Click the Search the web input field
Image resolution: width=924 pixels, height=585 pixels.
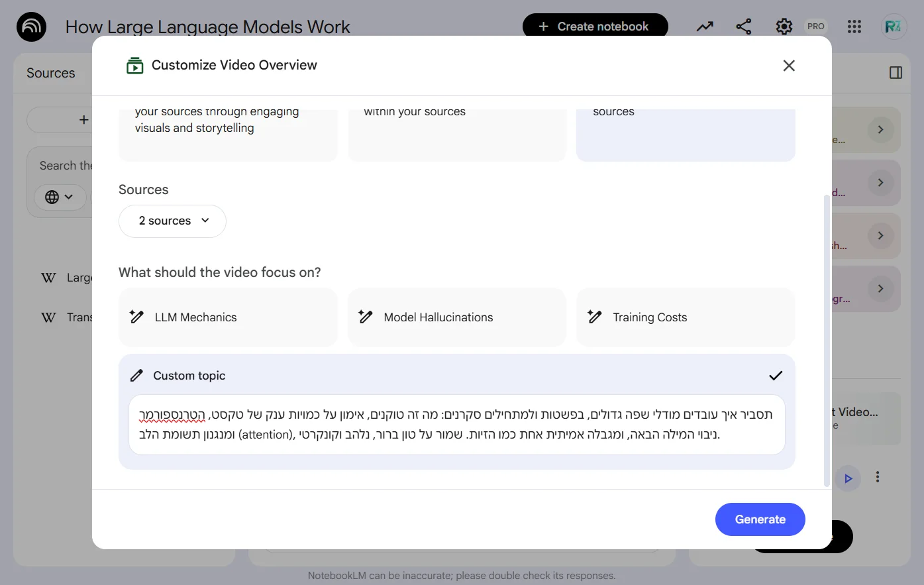tap(66, 166)
